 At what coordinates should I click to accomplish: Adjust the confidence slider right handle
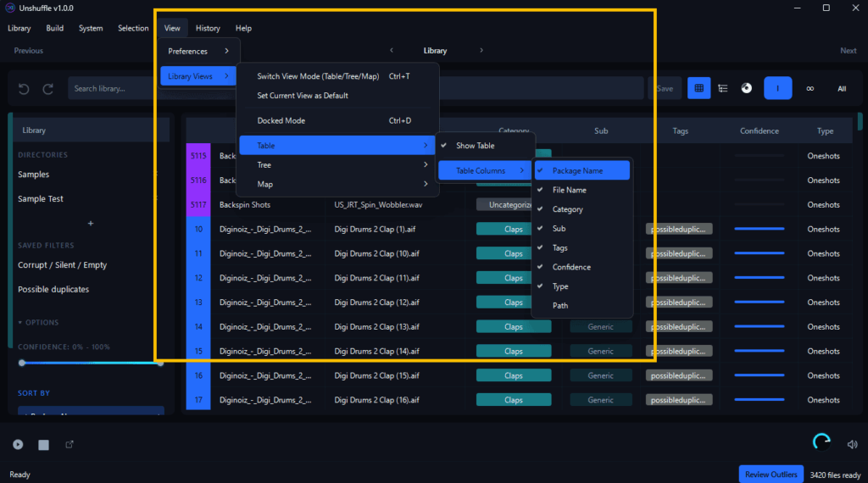click(160, 363)
